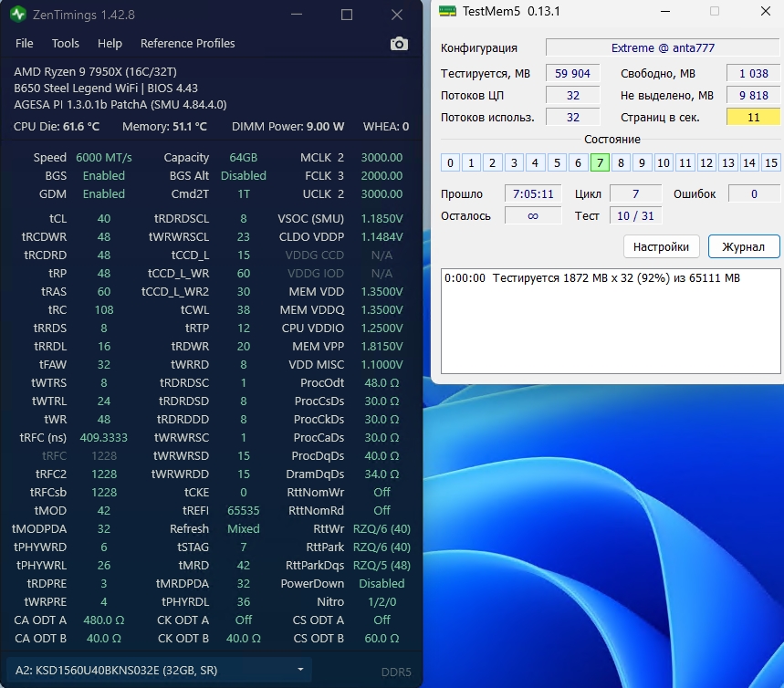Click the yellow pages per second value 11
This screenshot has width=784, height=688.
coord(753,118)
